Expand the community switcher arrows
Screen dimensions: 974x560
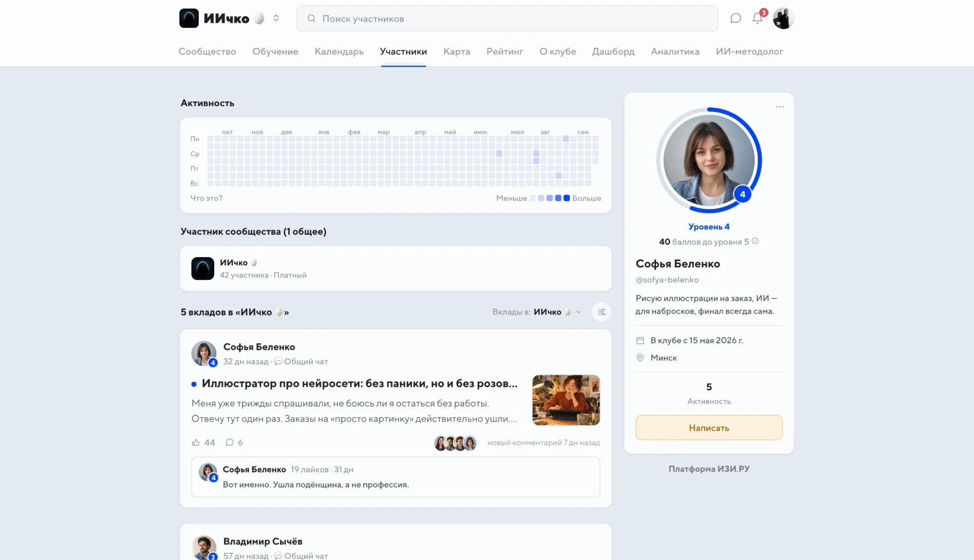click(276, 19)
